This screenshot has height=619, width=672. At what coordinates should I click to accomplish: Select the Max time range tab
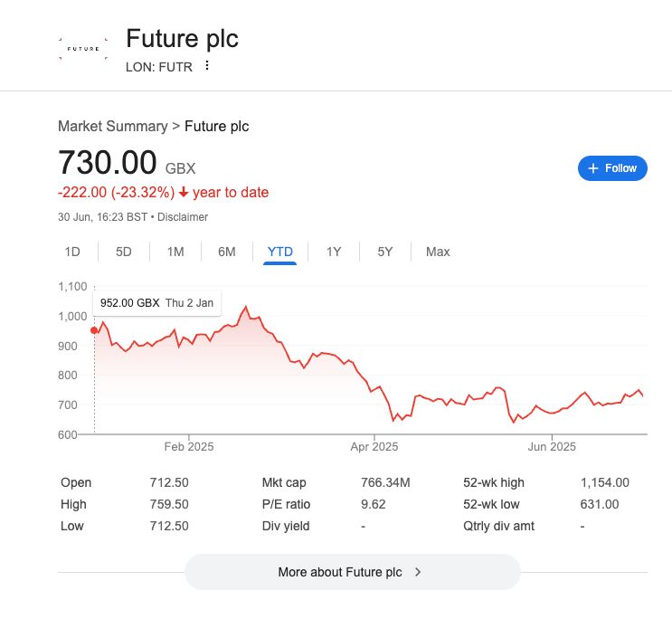click(x=438, y=252)
